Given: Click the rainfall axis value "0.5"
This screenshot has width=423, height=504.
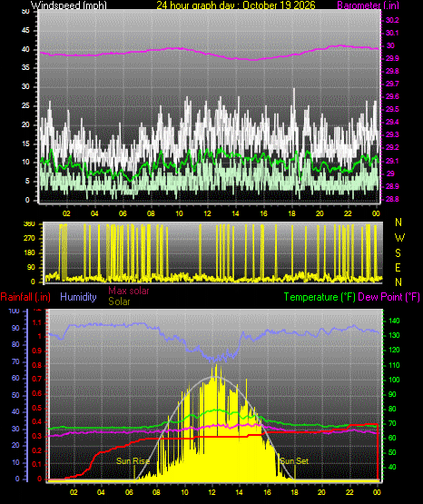Looking at the screenshot, I should (37, 408).
